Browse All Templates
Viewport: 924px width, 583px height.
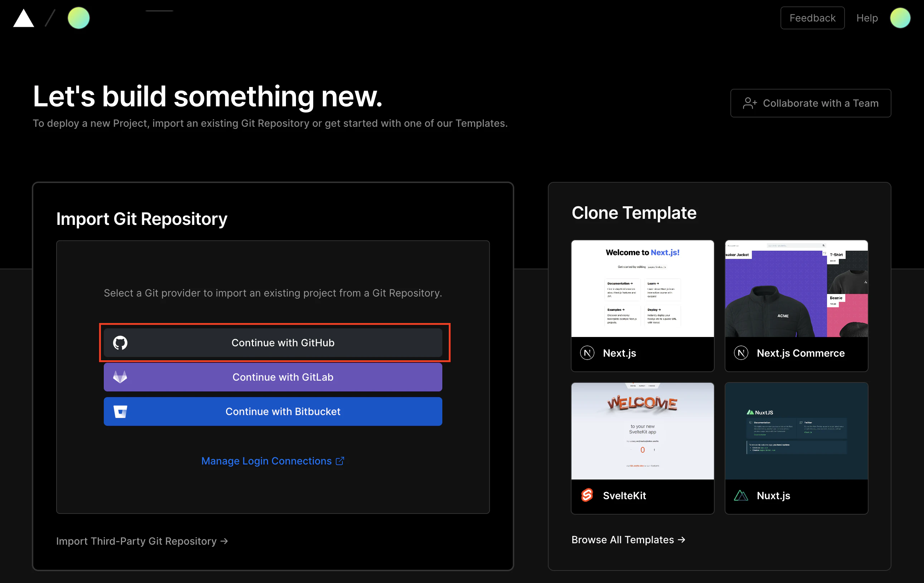tap(628, 540)
